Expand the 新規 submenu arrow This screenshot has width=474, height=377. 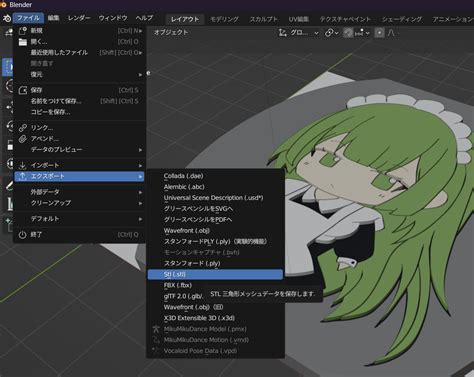point(141,31)
